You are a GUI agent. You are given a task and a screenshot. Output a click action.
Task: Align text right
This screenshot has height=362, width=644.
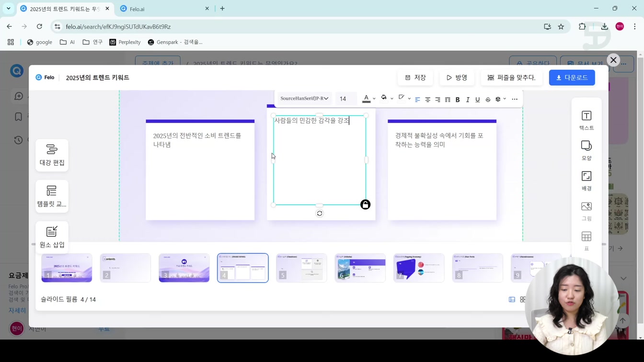437,100
